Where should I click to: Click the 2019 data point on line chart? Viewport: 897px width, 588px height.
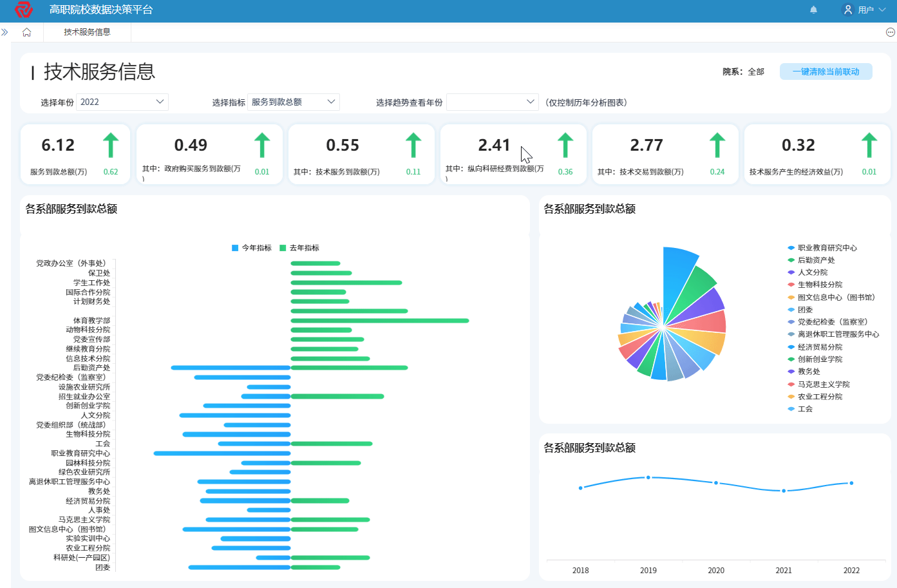(x=648, y=477)
